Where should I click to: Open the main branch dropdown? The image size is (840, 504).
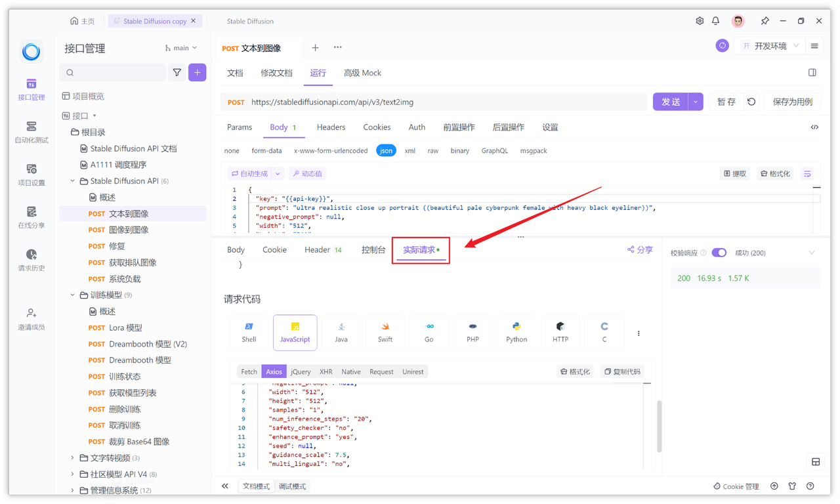tap(181, 48)
